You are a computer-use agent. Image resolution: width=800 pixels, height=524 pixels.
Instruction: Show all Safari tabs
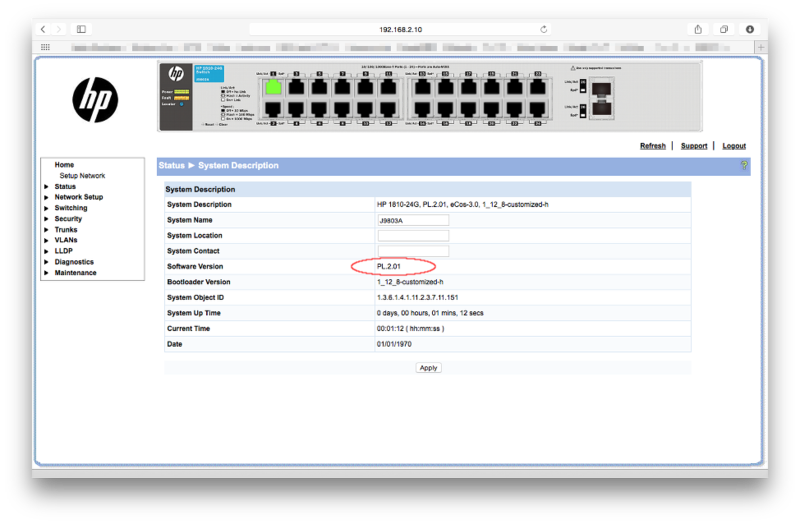tap(723, 29)
